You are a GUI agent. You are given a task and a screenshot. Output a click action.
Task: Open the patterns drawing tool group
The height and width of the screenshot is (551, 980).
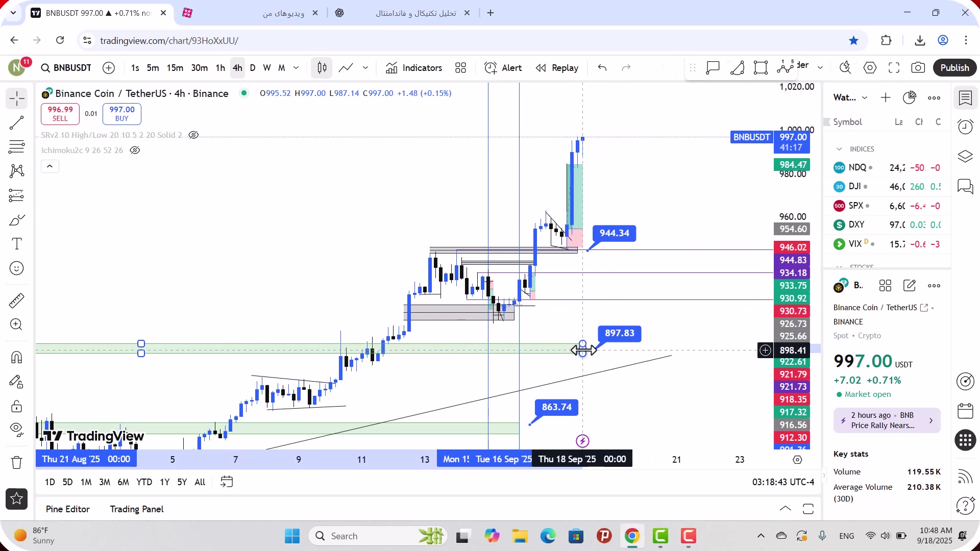[16, 171]
